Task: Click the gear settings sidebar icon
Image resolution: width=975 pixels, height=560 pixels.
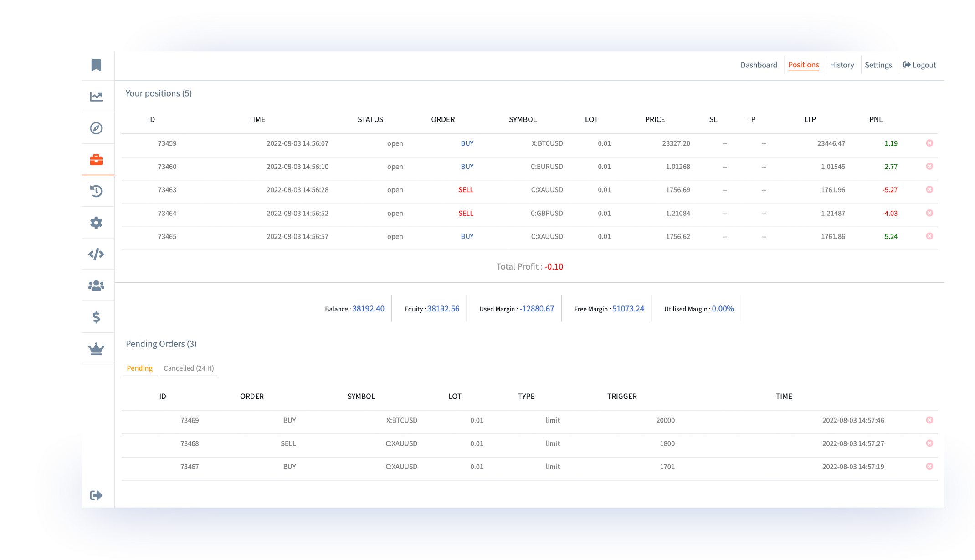Action: [x=96, y=223]
